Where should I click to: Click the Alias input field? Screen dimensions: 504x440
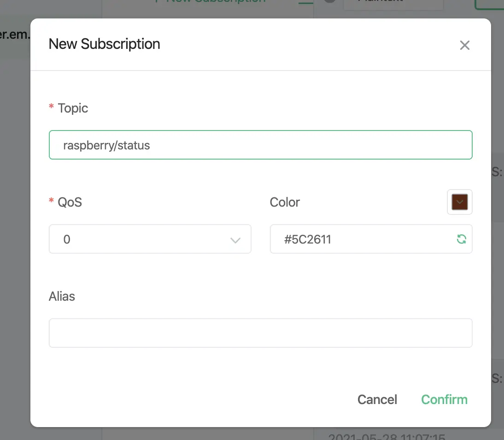click(x=260, y=333)
